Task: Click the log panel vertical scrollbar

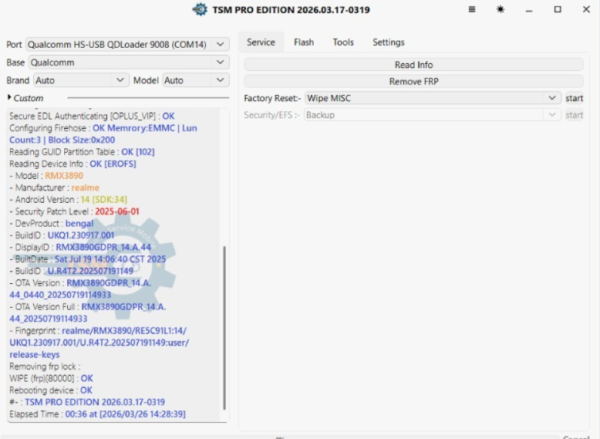Action: (x=224, y=327)
